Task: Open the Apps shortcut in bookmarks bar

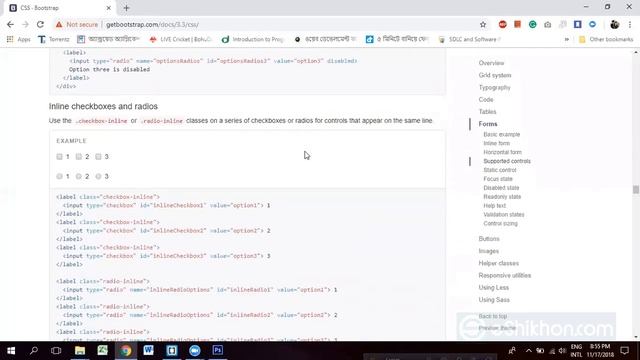Action: pos(18,39)
